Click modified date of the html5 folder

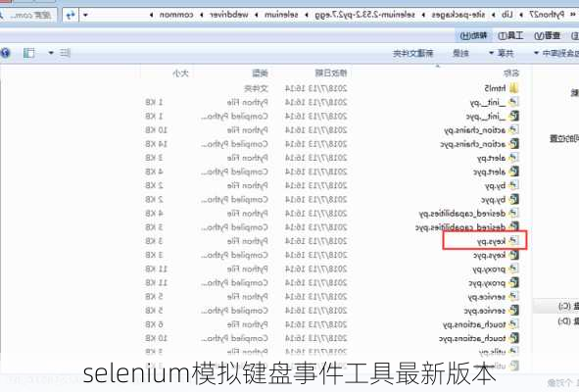tap(315, 88)
